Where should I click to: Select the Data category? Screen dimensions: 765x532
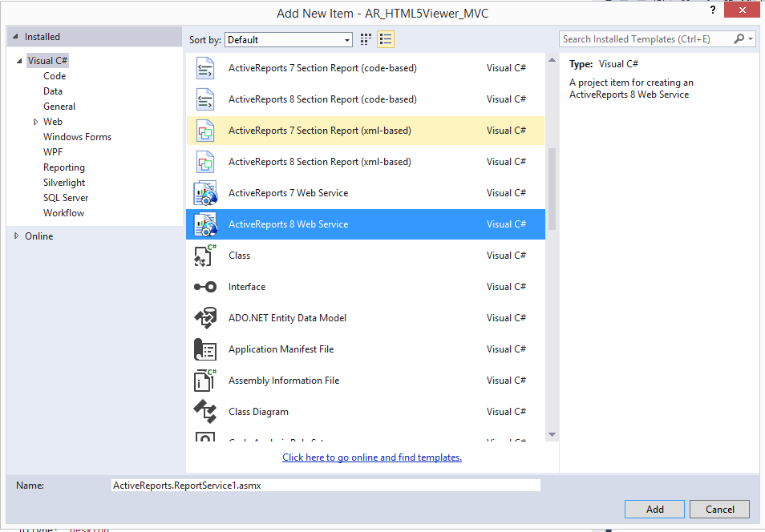click(x=53, y=91)
